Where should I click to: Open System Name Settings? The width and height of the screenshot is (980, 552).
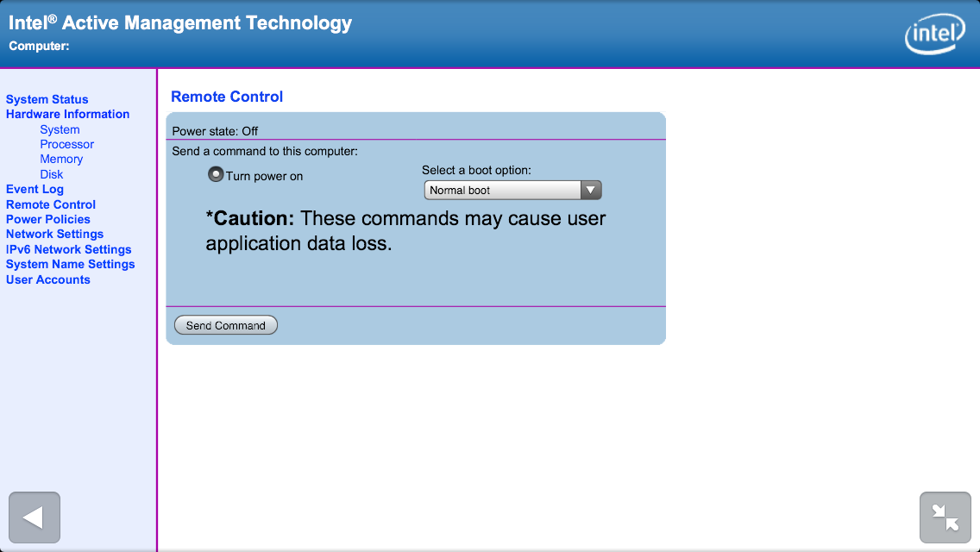70,264
